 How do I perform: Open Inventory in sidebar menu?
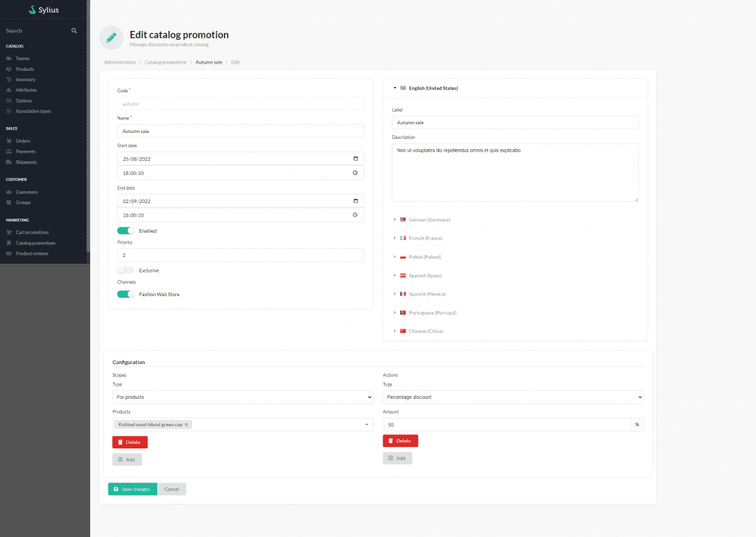tap(26, 80)
